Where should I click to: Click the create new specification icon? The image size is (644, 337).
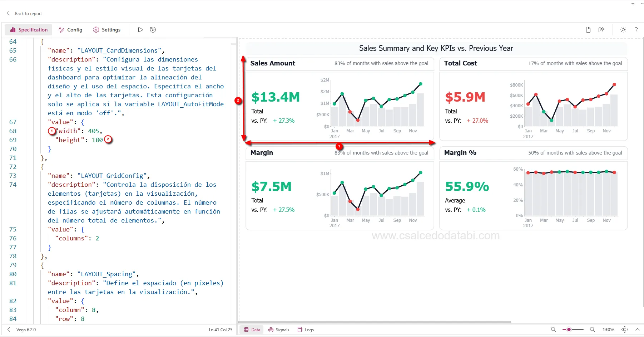pyautogui.click(x=588, y=30)
